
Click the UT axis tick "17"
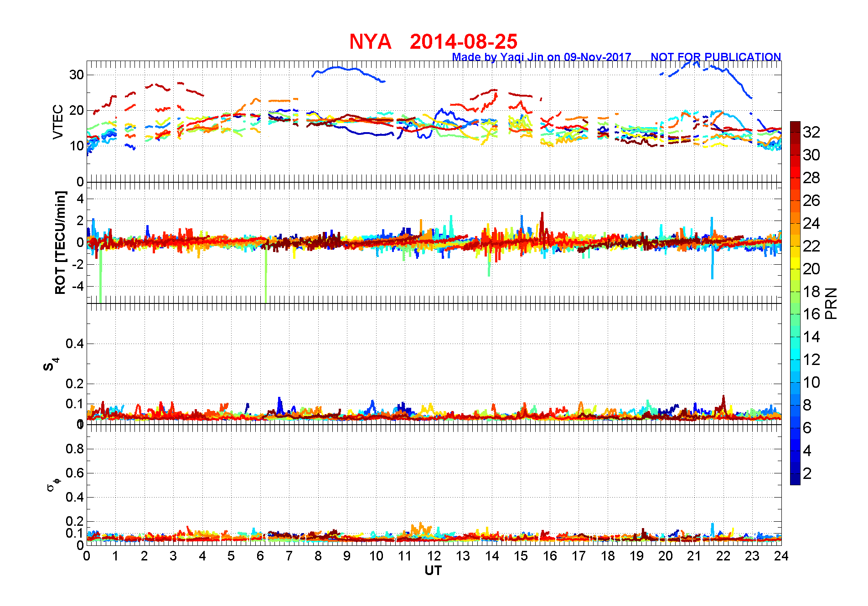[579, 556]
